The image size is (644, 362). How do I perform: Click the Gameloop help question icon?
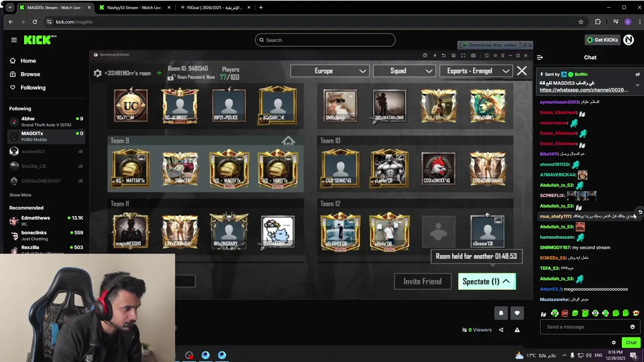(x=425, y=55)
